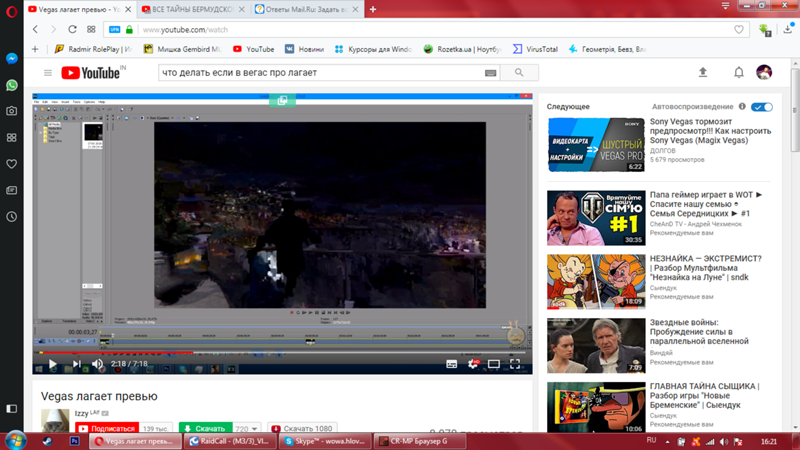Open the Speed Dial start page button

(x=91, y=30)
